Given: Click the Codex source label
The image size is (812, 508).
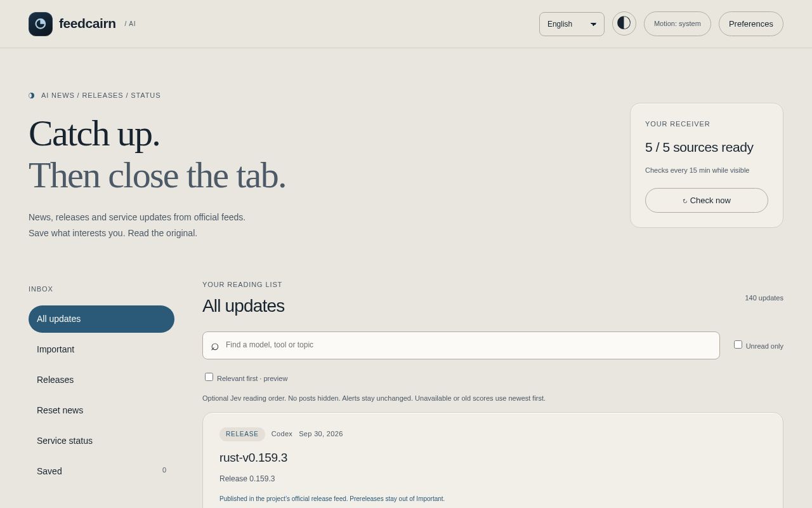Looking at the screenshot, I should click(x=282, y=434).
